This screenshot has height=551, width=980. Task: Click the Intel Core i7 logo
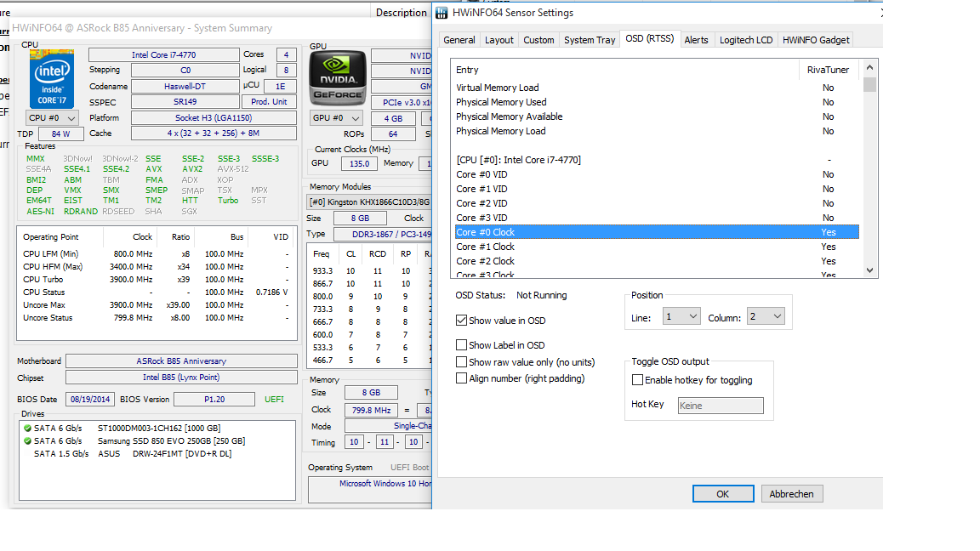(52, 79)
